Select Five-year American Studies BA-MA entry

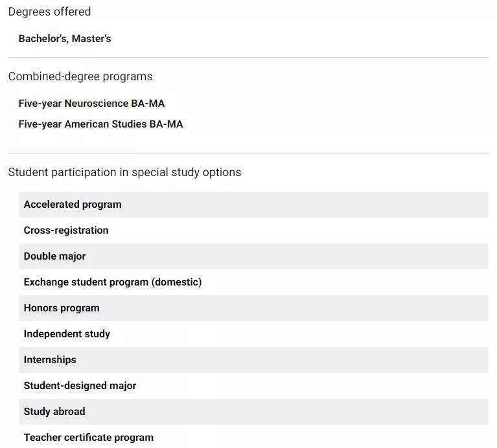click(x=101, y=124)
